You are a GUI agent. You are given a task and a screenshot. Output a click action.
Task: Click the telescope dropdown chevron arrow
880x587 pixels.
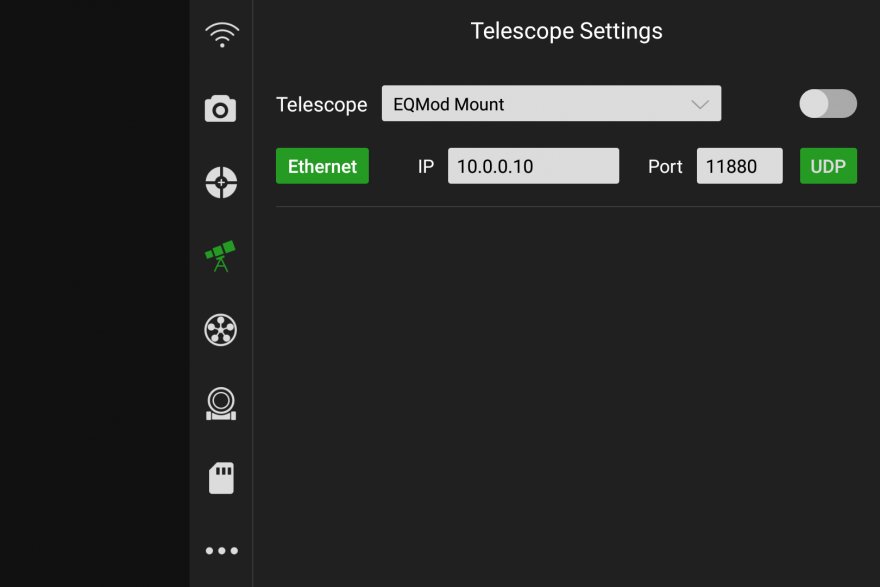click(700, 104)
